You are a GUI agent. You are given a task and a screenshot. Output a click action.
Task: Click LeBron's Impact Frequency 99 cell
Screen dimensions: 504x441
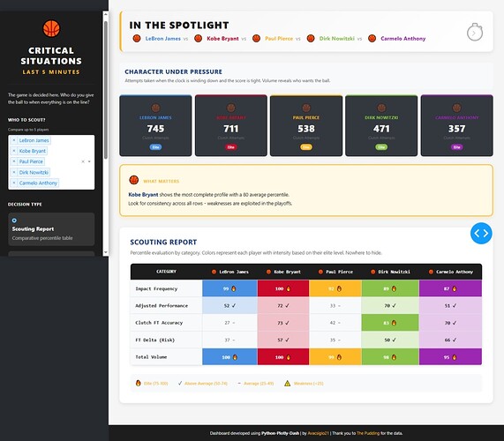(x=229, y=288)
